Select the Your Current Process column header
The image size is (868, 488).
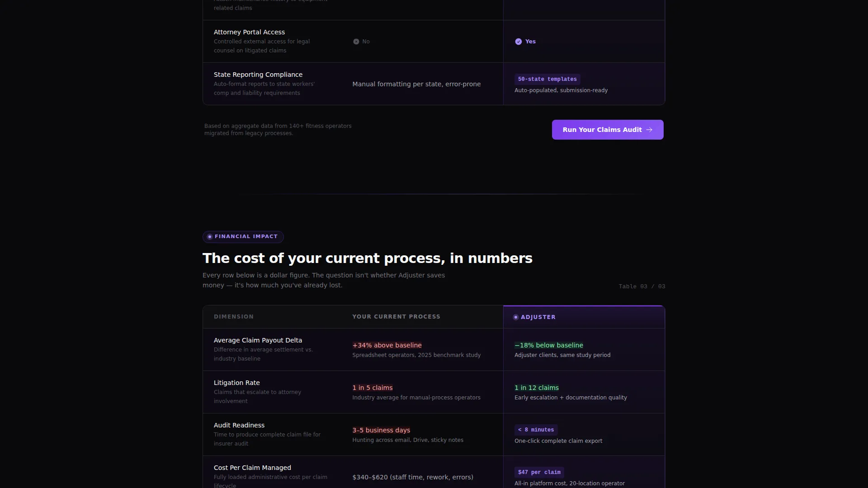pos(396,317)
